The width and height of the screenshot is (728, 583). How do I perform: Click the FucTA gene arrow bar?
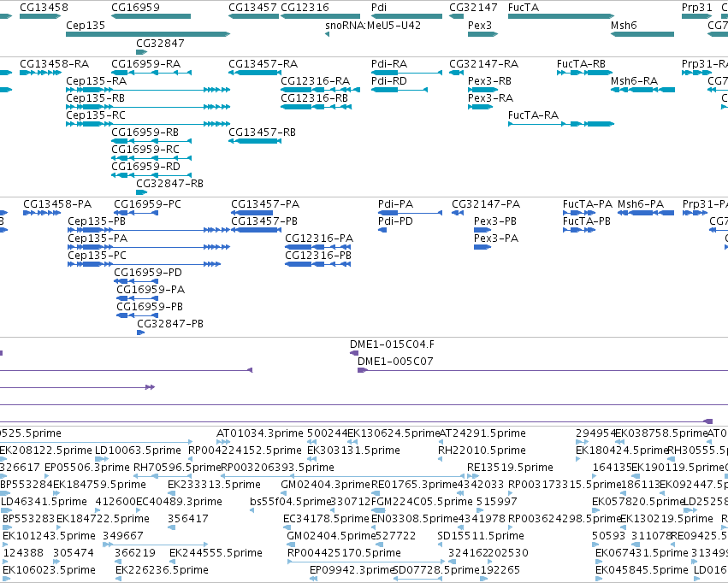click(x=561, y=16)
